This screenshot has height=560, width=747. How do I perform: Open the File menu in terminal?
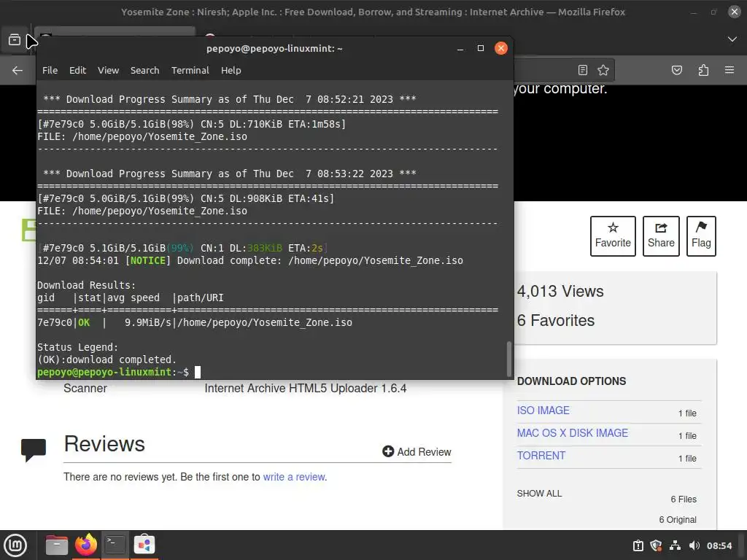click(50, 71)
